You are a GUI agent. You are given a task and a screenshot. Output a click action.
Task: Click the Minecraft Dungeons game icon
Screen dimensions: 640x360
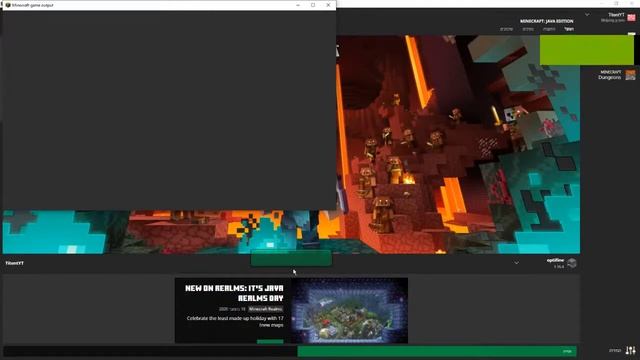[631, 75]
